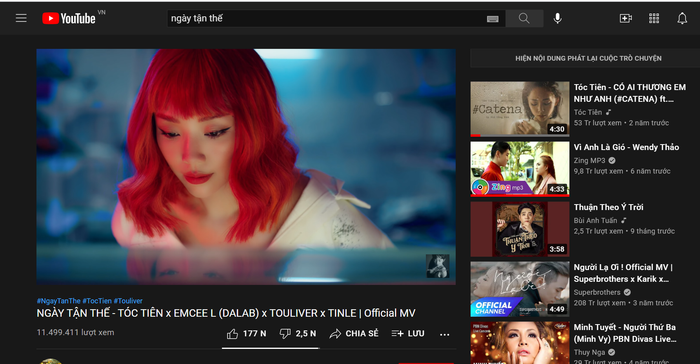The image size is (700, 364).
Task: Click the video player to pause
Action: click(x=246, y=167)
